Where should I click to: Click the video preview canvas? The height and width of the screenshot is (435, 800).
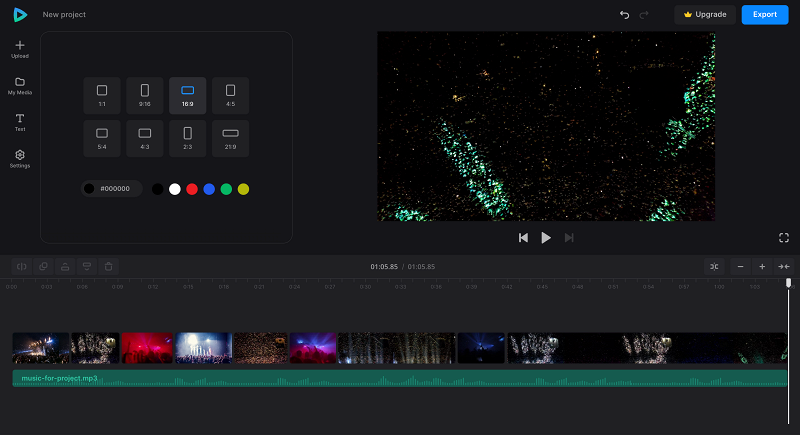pyautogui.click(x=546, y=126)
